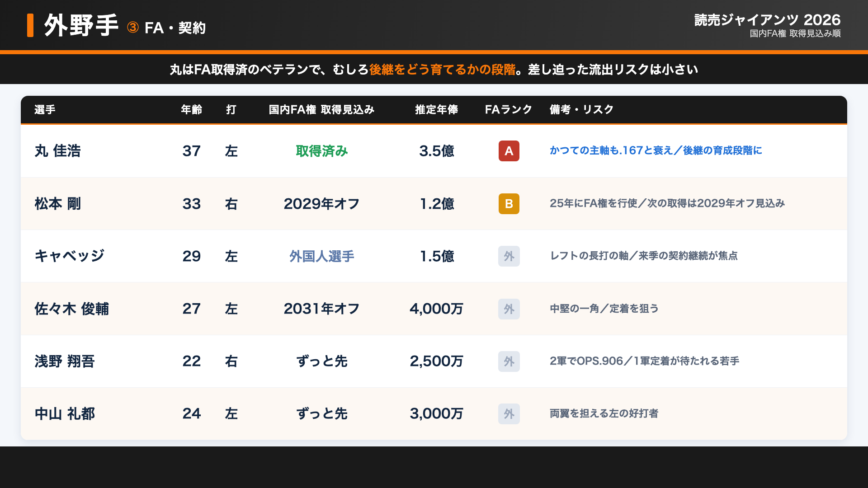Screen dimensions: 868x488
Task: Click the note 両翼を担える左の好打者
Action: (x=604, y=413)
